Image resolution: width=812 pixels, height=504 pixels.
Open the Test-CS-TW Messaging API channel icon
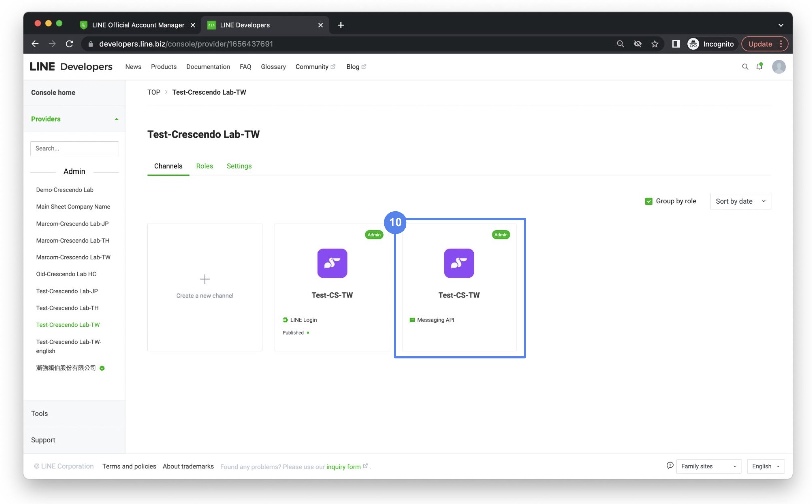tap(459, 263)
